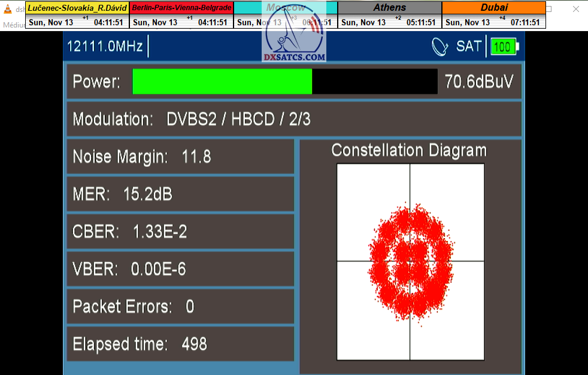Screen dimensions: 588x375
Task: Click the VLC cone icon in title bar
Action: point(7,10)
